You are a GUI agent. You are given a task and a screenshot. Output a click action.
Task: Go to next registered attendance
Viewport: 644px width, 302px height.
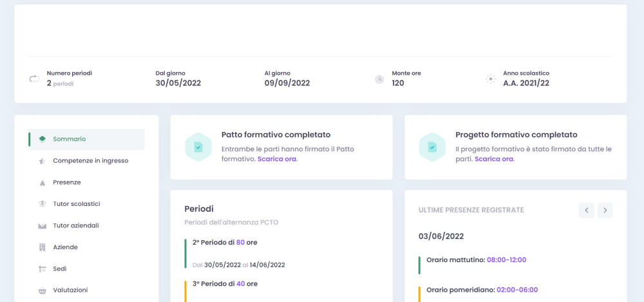[605, 210]
